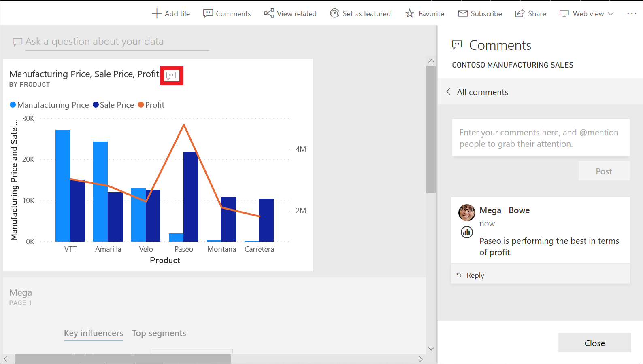Select the Paseo Sale Price bar

(x=191, y=197)
